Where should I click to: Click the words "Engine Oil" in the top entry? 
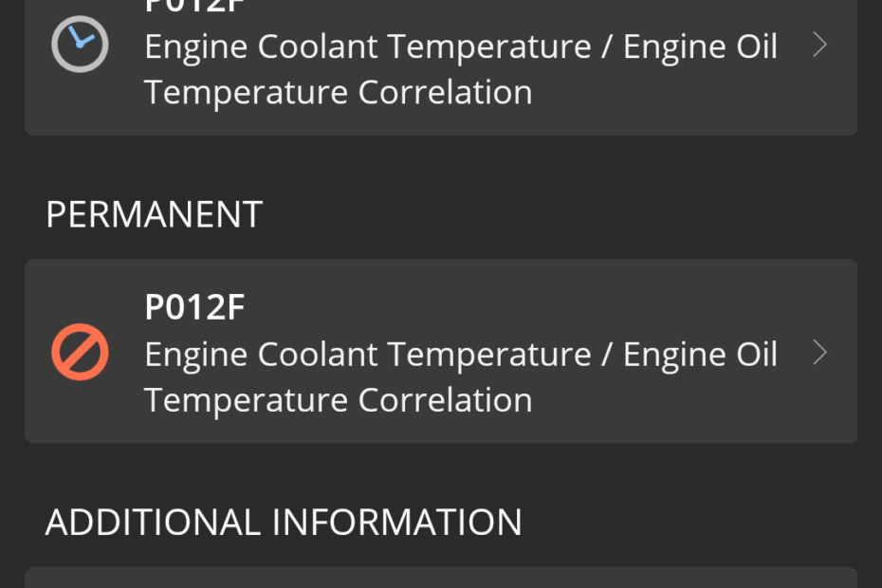coord(700,46)
